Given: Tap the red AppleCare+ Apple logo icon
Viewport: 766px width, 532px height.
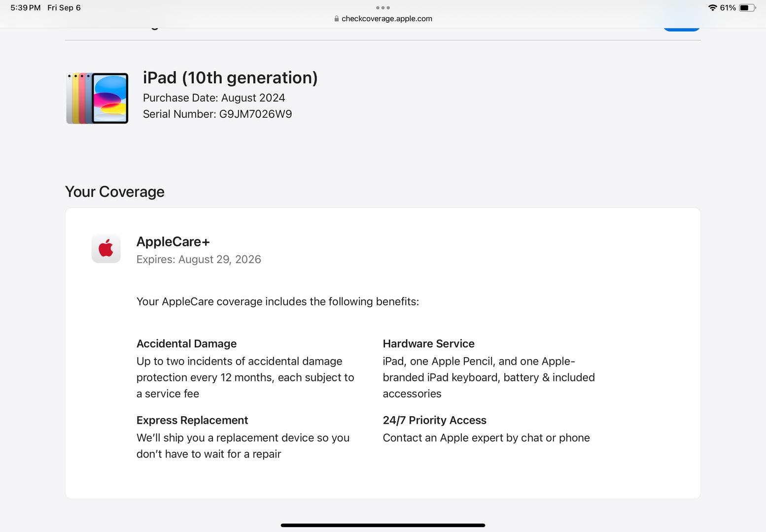Looking at the screenshot, I should [x=106, y=248].
